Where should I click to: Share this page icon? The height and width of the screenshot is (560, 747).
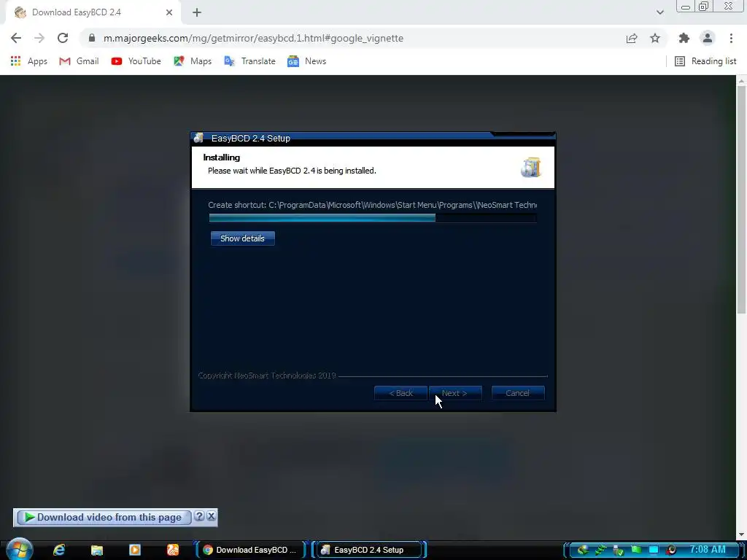(632, 38)
